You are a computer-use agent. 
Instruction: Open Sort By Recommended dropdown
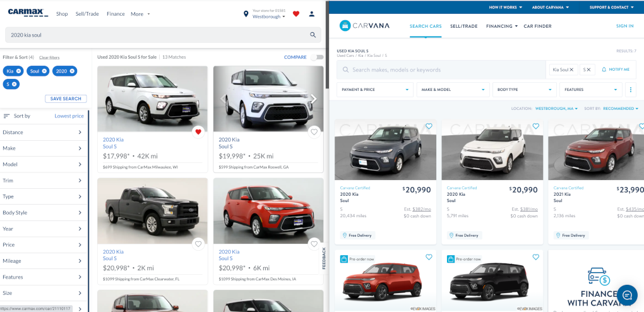click(x=620, y=109)
